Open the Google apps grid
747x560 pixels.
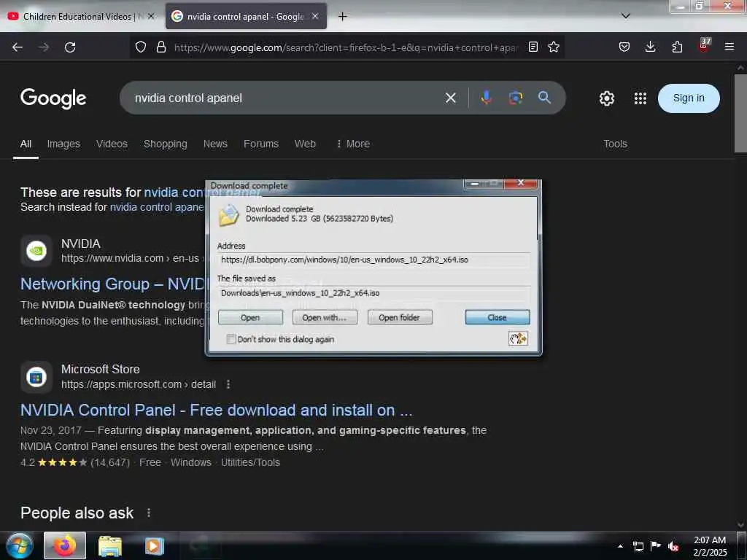(x=640, y=98)
